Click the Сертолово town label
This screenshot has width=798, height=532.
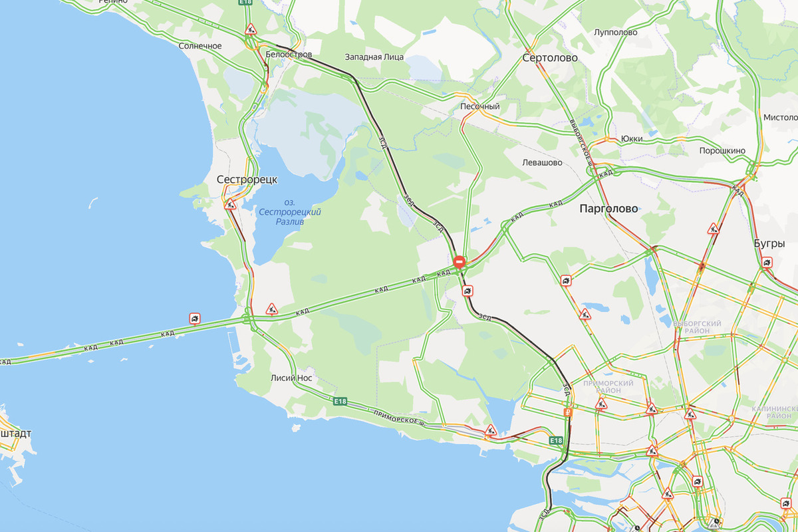(550, 58)
